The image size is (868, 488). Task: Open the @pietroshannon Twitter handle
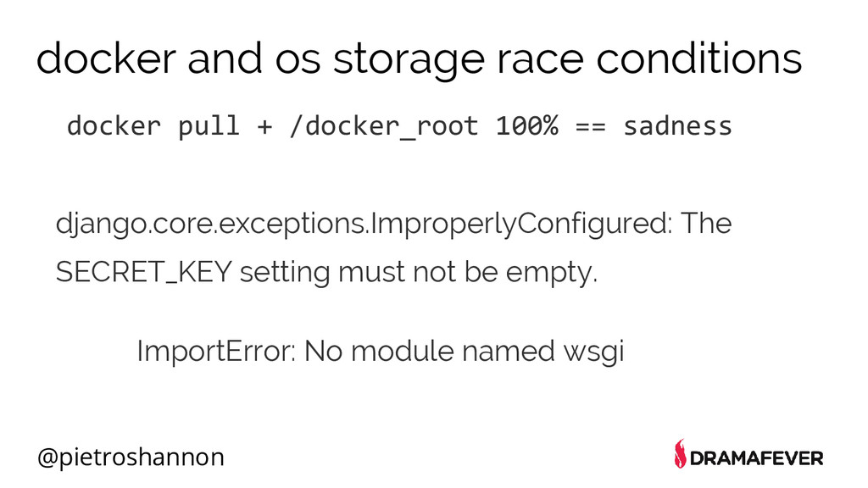(x=131, y=457)
